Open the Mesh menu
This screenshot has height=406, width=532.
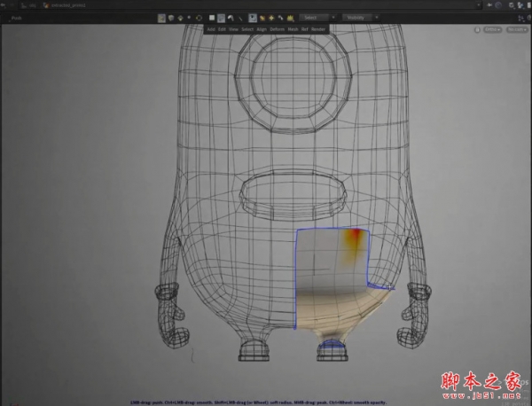coord(293,29)
